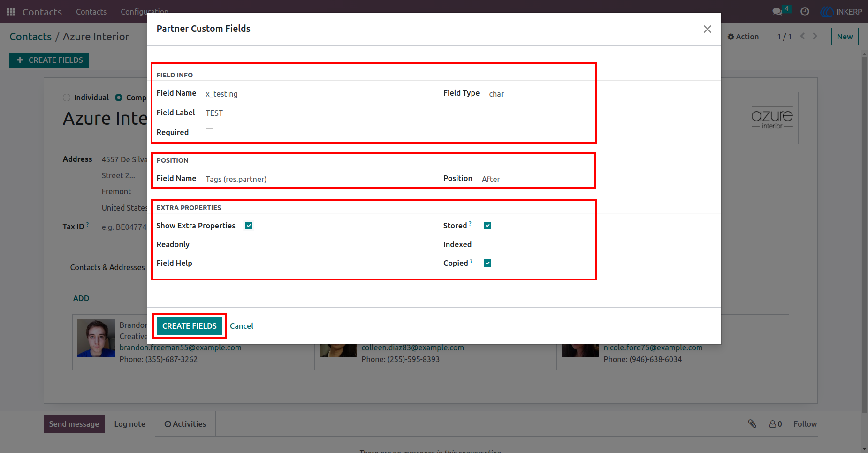This screenshot has width=868, height=453.
Task: Click Follow in the chatter
Action: 805,424
